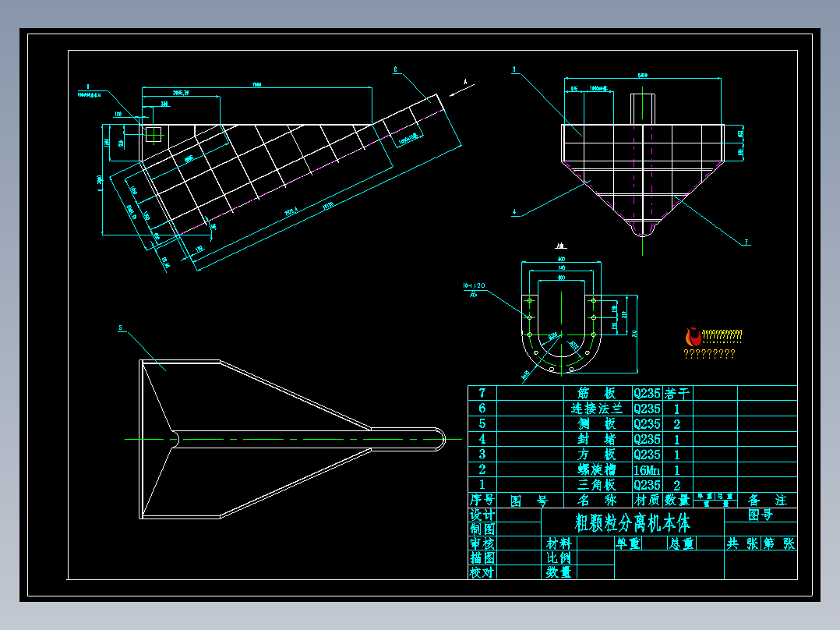Click row number 2 in the parts table

coord(482,469)
